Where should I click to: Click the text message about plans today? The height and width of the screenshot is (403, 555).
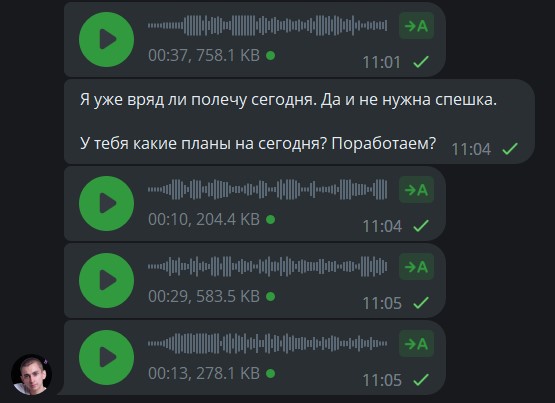(299, 121)
